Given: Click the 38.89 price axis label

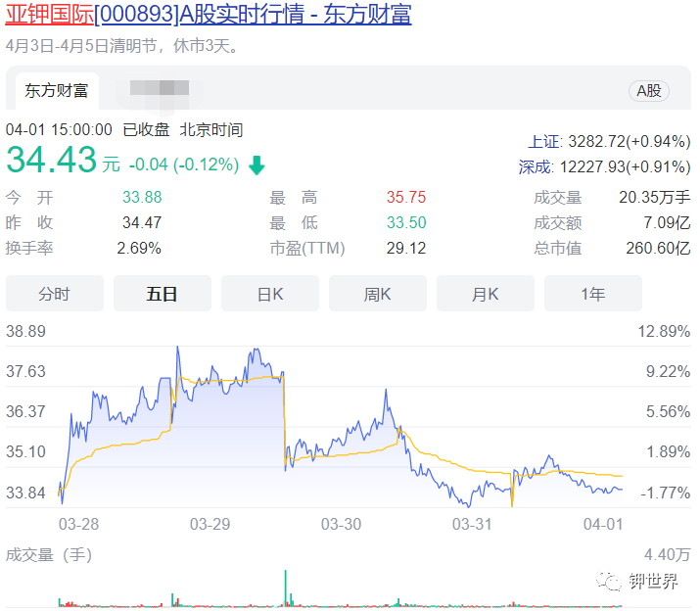Looking at the screenshot, I should click(x=25, y=331).
